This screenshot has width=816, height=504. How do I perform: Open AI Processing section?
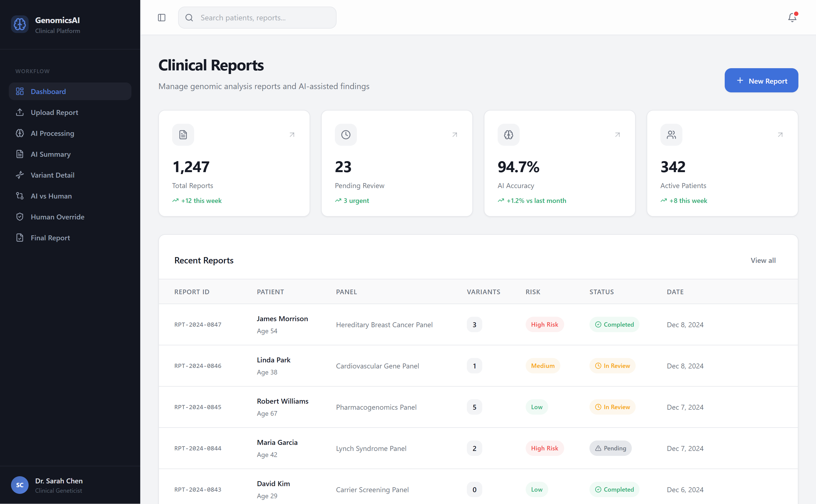(x=70, y=133)
